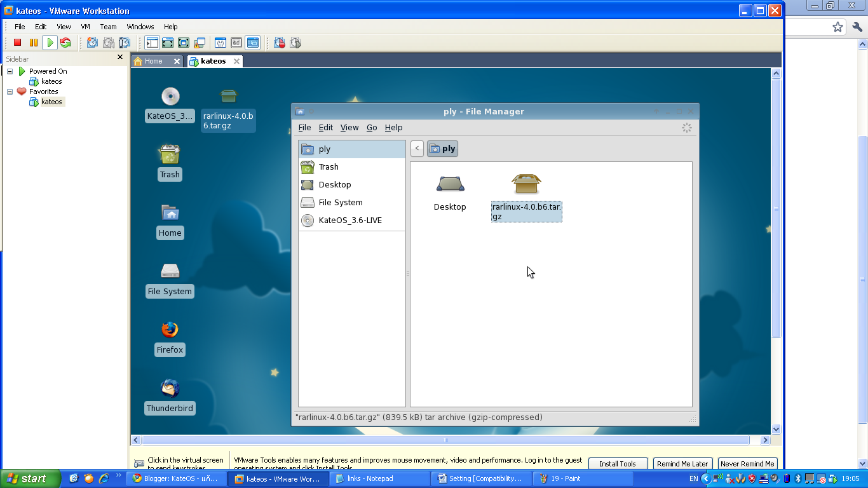Open the Go menu in File Manager
The height and width of the screenshot is (488, 868).
(372, 128)
